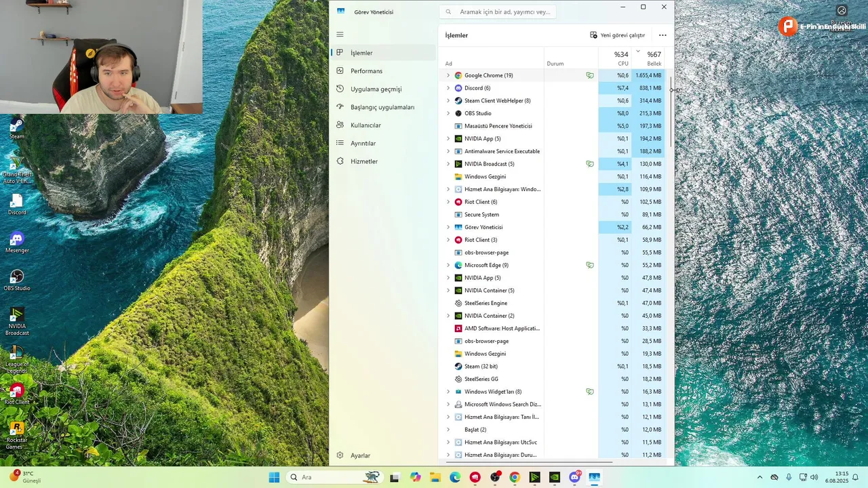
Task: Click the Steam Client WebHelper process icon
Action: (458, 100)
